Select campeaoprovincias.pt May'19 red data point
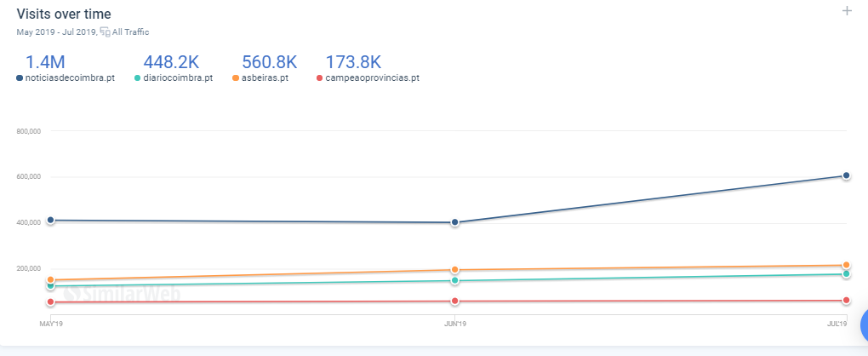868x356 pixels. pyautogui.click(x=51, y=301)
